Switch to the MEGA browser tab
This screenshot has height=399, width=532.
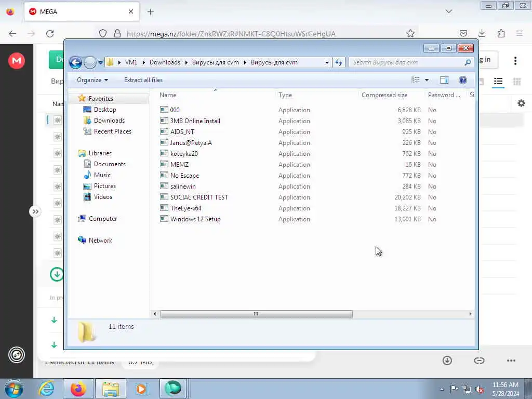click(x=82, y=11)
